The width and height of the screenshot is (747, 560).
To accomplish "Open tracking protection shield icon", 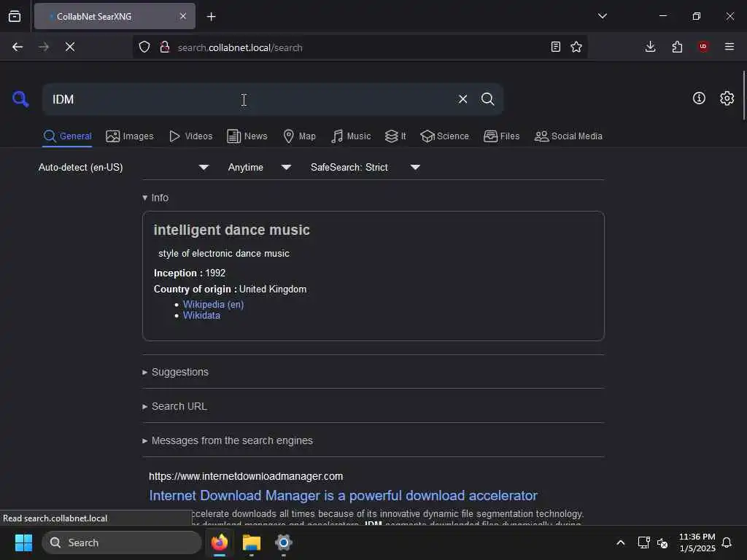I will (144, 47).
